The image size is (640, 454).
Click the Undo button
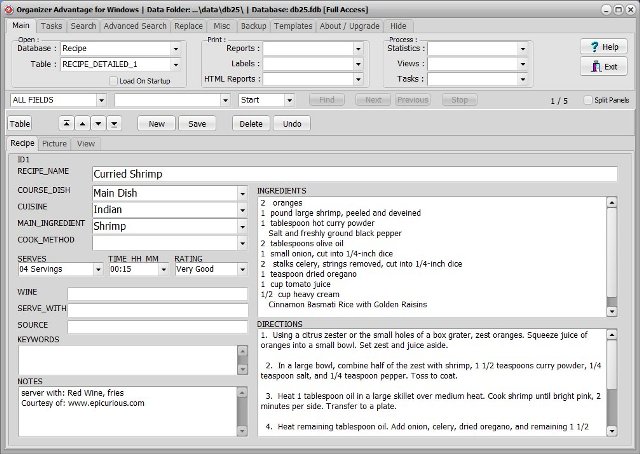292,124
